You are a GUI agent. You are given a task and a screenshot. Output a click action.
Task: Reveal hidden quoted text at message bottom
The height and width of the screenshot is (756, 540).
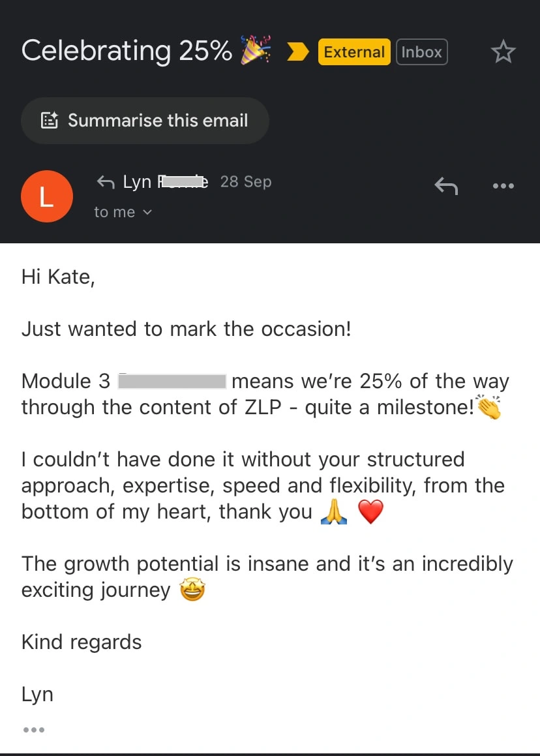point(33,729)
